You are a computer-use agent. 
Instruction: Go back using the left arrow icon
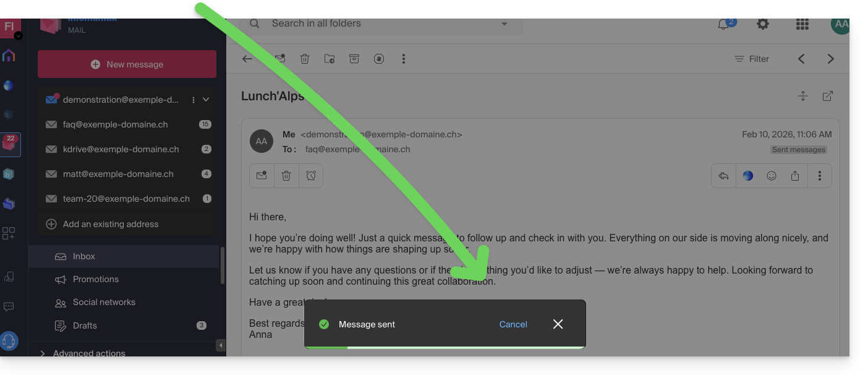click(247, 59)
